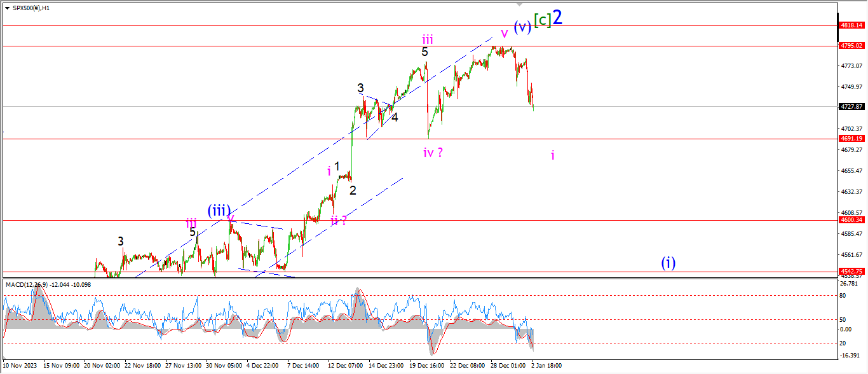Select the magenta 'ii ?' wave label
This screenshot has width=868, height=374.
click(339, 221)
